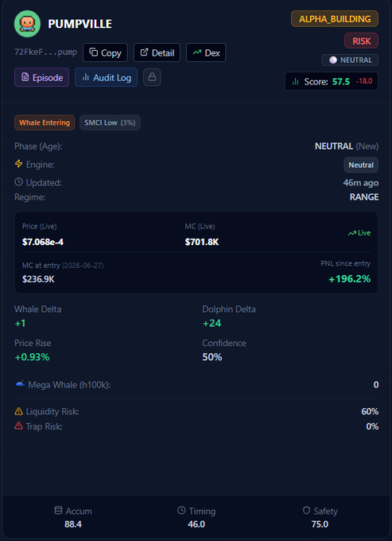
Task: Click the bar chart icon beside Score
Action: 296,81
